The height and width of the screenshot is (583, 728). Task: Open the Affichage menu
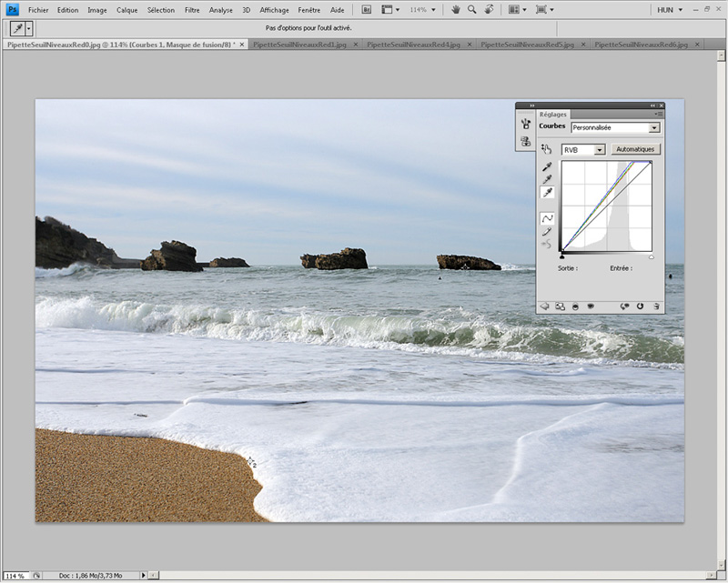tap(275, 10)
